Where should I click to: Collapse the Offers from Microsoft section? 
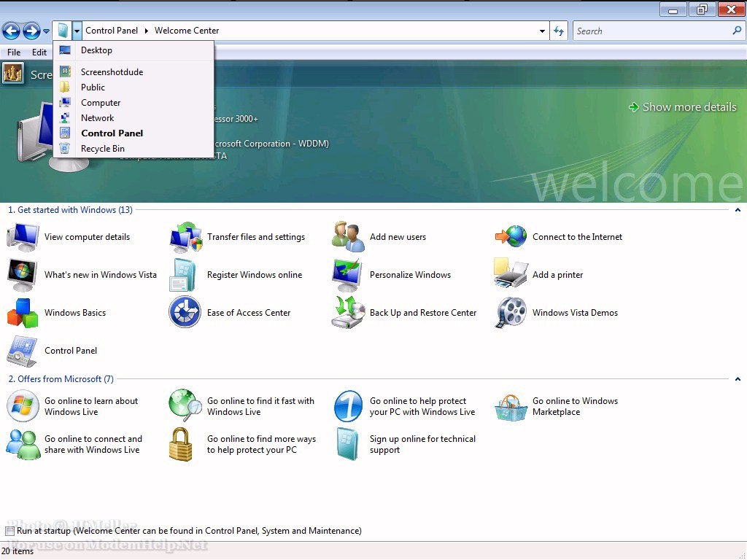tap(738, 379)
